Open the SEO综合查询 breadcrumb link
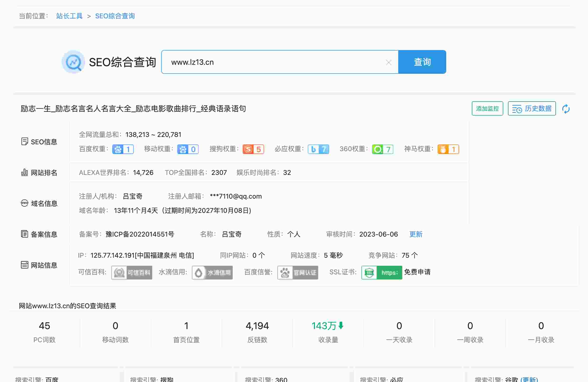The image size is (588, 382). point(115,16)
